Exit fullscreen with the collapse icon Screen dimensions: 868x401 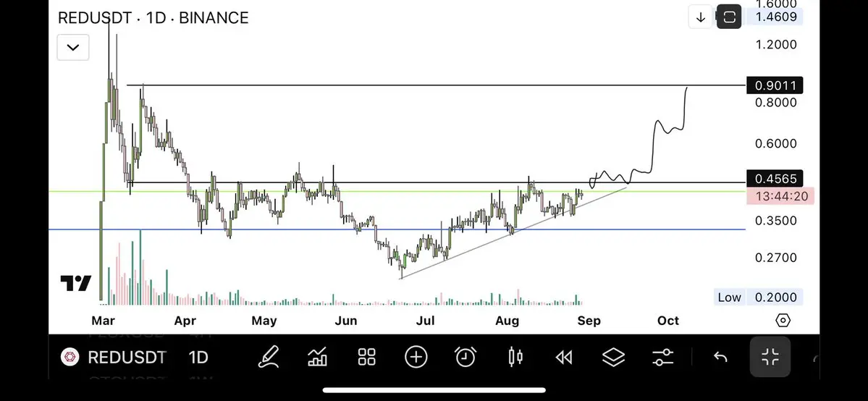(x=770, y=358)
